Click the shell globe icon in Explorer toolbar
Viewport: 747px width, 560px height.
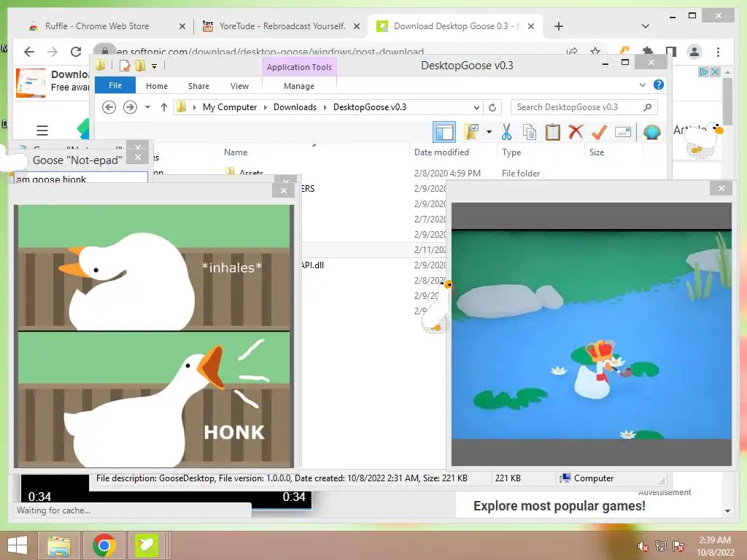(x=651, y=132)
